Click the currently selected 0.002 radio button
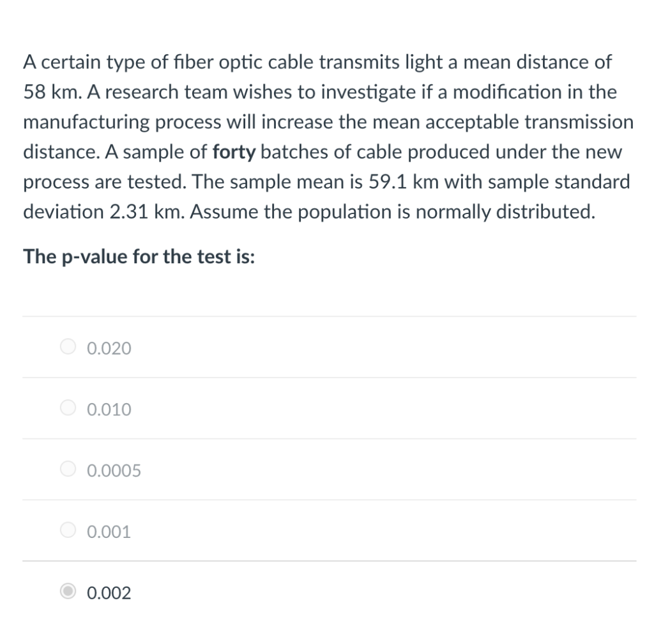 pos(67,592)
